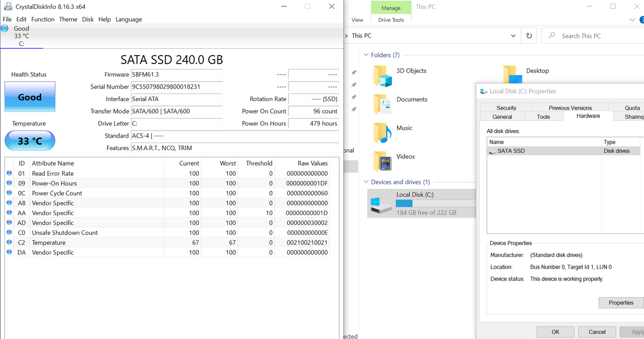Screen dimensions: 644x339
Task: Click status orb for C2 Temperature row
Action: point(9,242)
